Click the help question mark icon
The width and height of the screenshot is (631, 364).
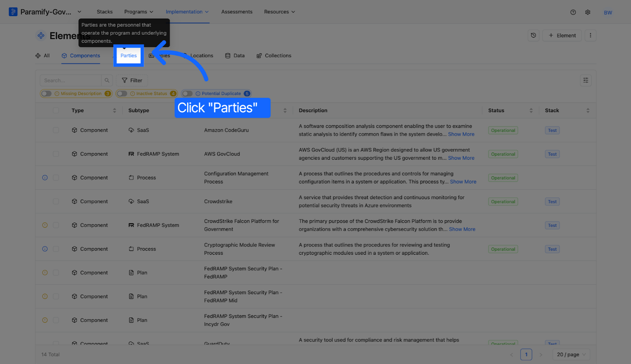(573, 12)
